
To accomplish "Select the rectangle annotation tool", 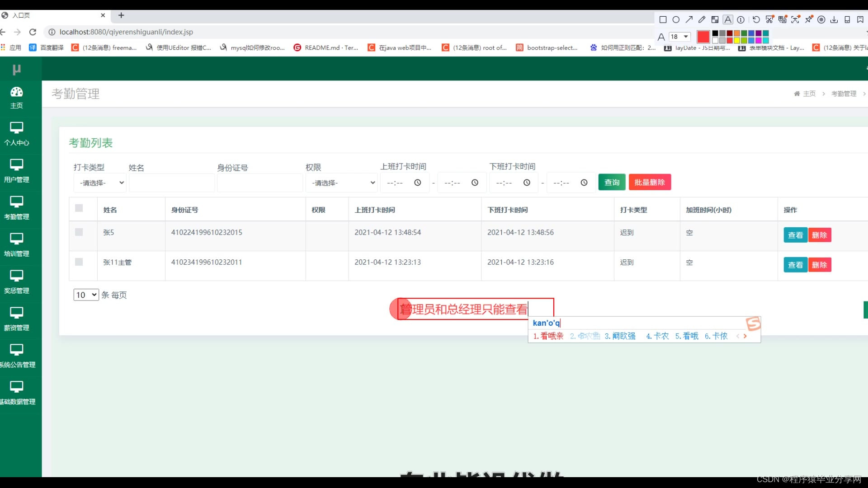I will [663, 19].
